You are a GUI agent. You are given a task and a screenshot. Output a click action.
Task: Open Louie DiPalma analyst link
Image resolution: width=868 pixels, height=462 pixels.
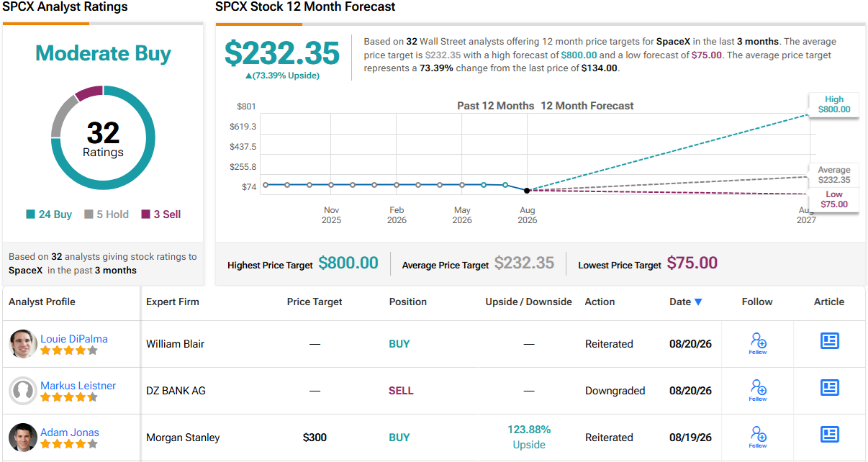(x=74, y=339)
